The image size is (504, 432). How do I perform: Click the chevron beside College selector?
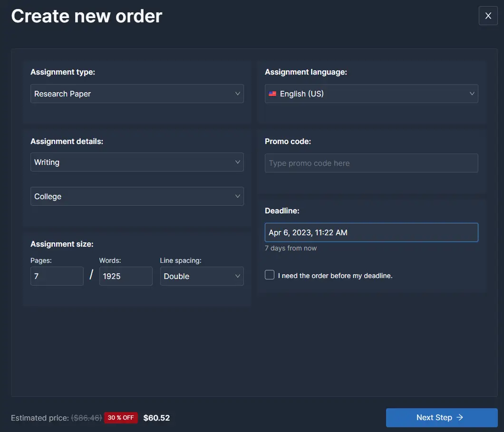237,196
